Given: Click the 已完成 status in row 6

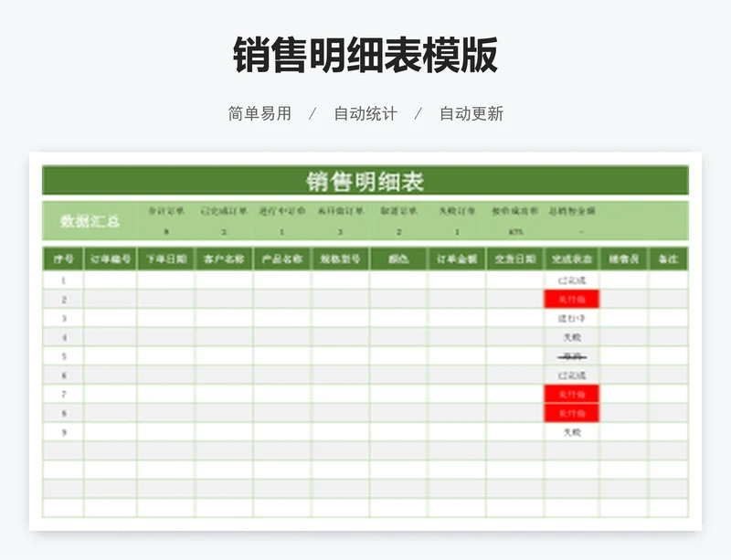Looking at the screenshot, I should click(572, 375).
